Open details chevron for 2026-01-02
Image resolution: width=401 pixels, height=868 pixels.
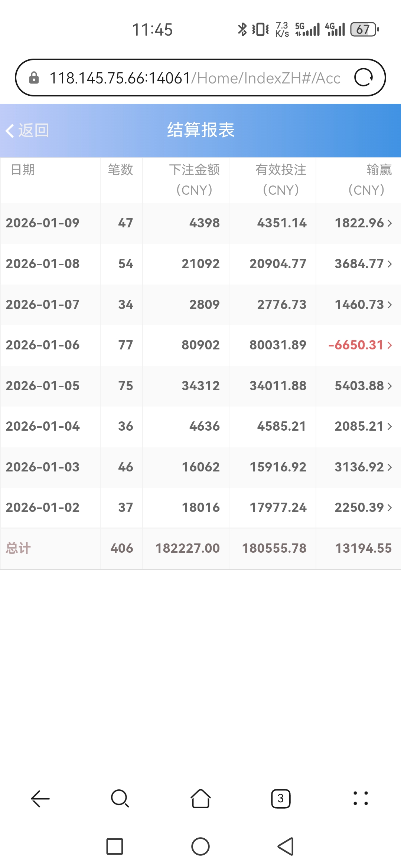click(389, 508)
